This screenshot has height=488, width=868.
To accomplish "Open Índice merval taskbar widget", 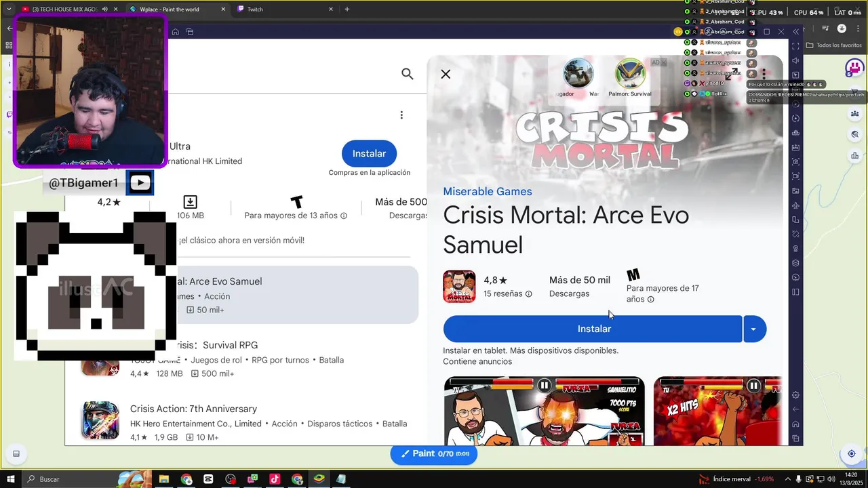I will click(x=736, y=479).
